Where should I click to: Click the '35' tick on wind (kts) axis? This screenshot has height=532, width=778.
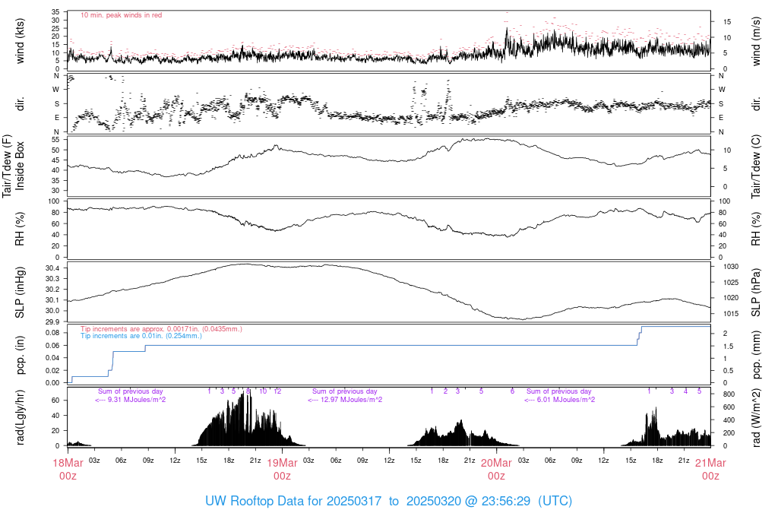(x=55, y=12)
